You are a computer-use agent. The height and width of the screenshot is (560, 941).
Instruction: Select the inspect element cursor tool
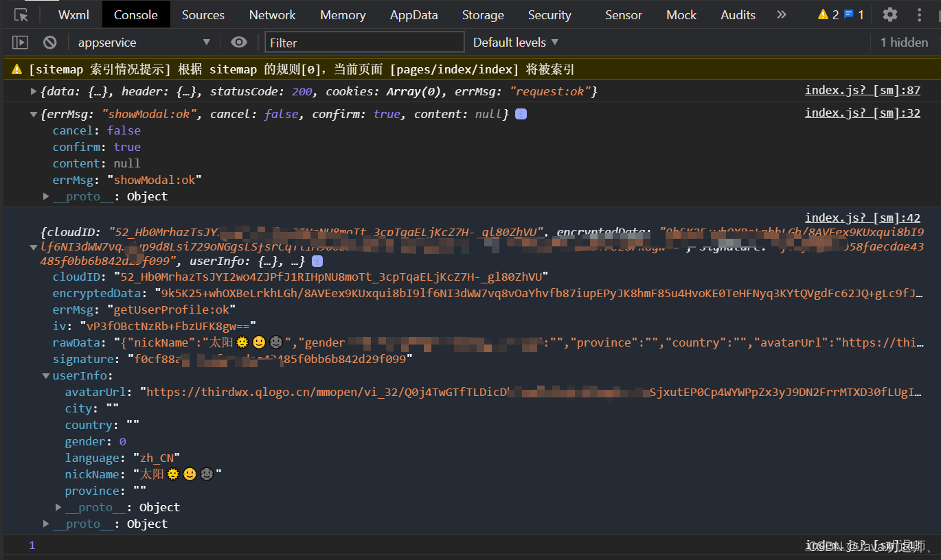(19, 14)
